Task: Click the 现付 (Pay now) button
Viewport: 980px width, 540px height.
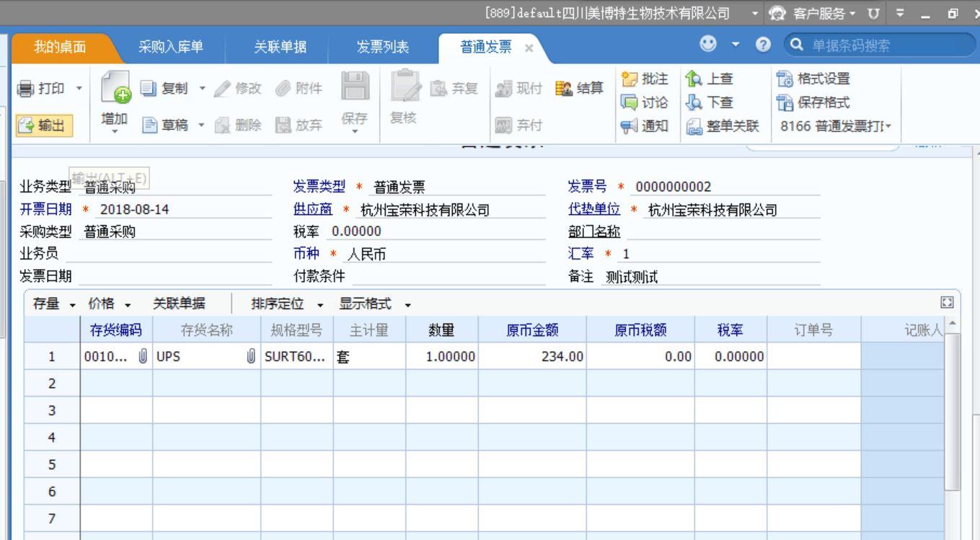Action: [519, 89]
